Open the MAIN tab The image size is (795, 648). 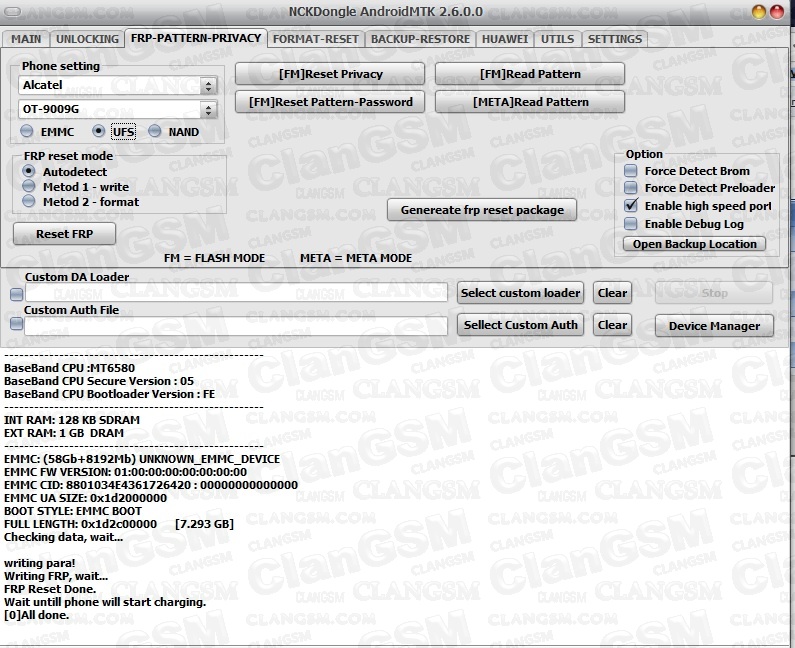coord(26,39)
